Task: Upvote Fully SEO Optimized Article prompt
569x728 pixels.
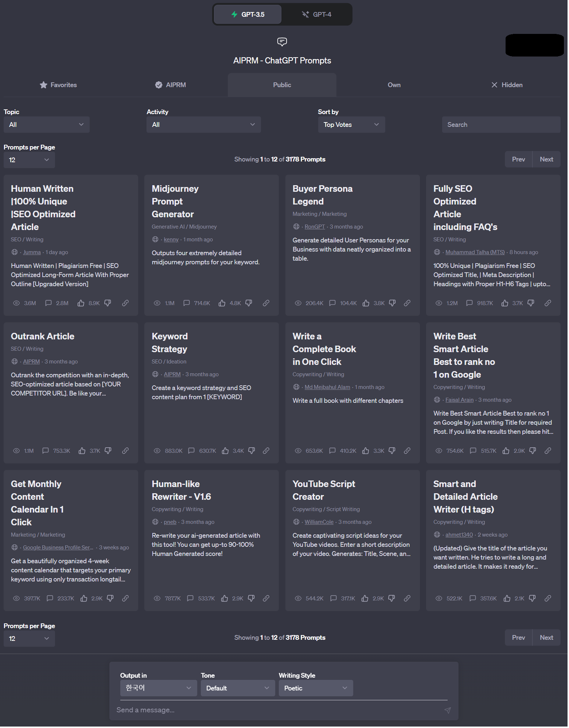Action: click(x=505, y=304)
